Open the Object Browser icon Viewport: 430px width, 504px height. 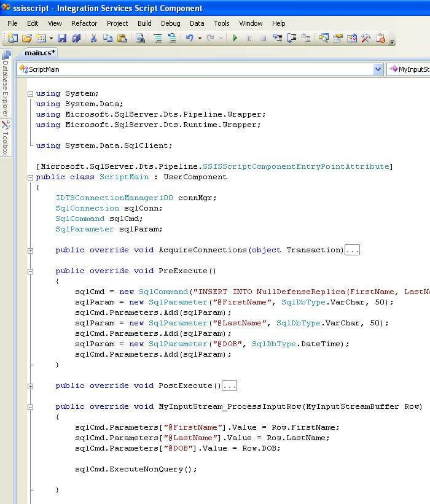point(351,38)
